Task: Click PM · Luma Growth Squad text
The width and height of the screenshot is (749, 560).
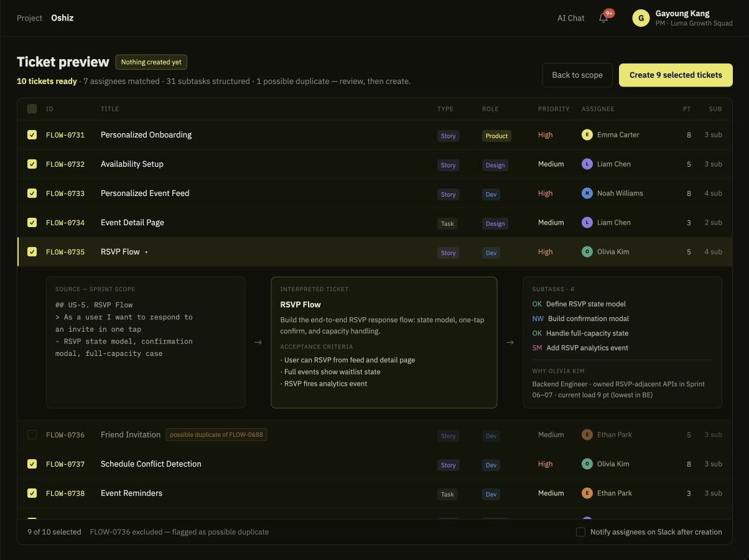Action: [x=694, y=24]
